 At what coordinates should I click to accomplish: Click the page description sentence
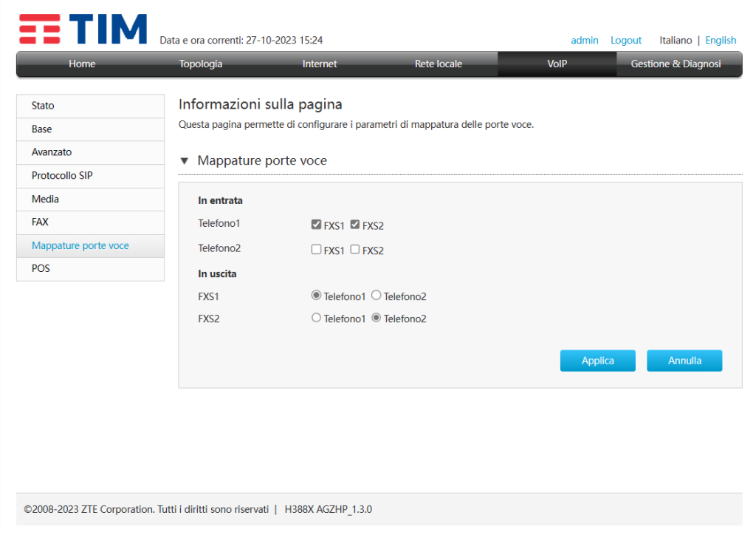(357, 125)
